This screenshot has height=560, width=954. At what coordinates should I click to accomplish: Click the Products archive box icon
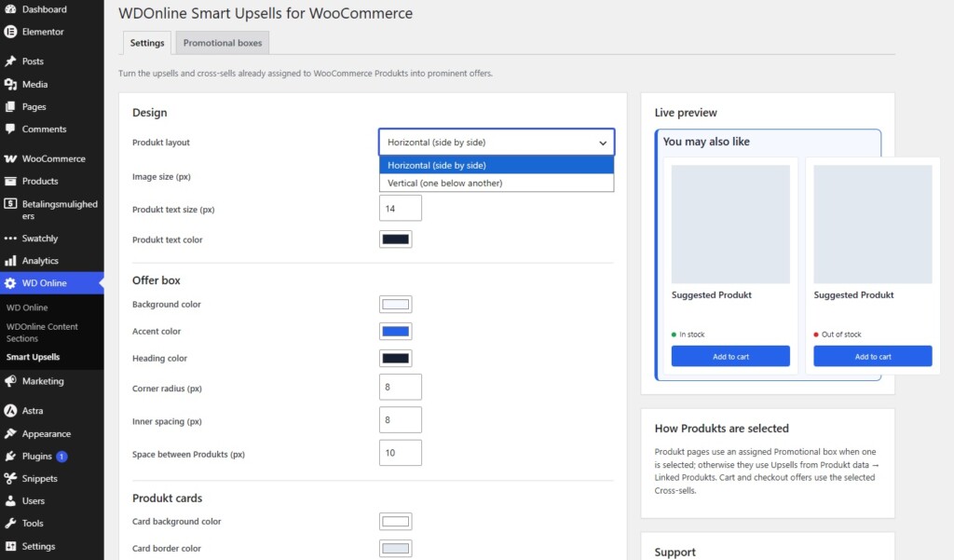[x=10, y=182]
